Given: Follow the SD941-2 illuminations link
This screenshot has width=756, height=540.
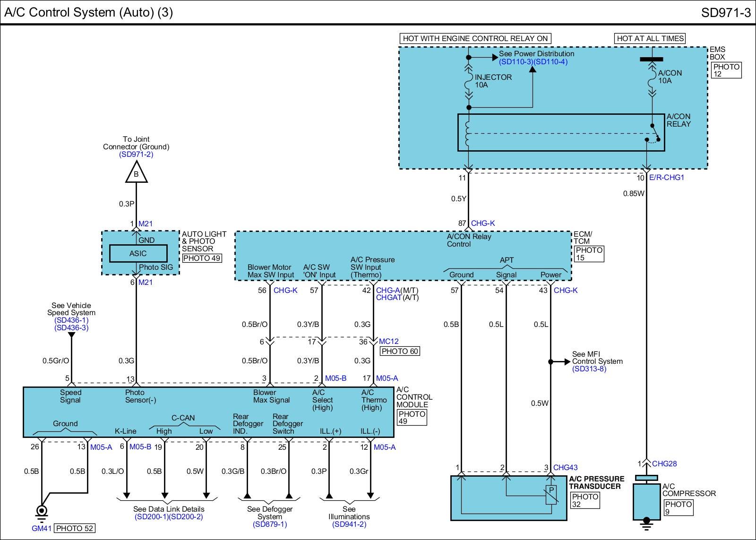Looking at the screenshot, I should click(349, 524).
